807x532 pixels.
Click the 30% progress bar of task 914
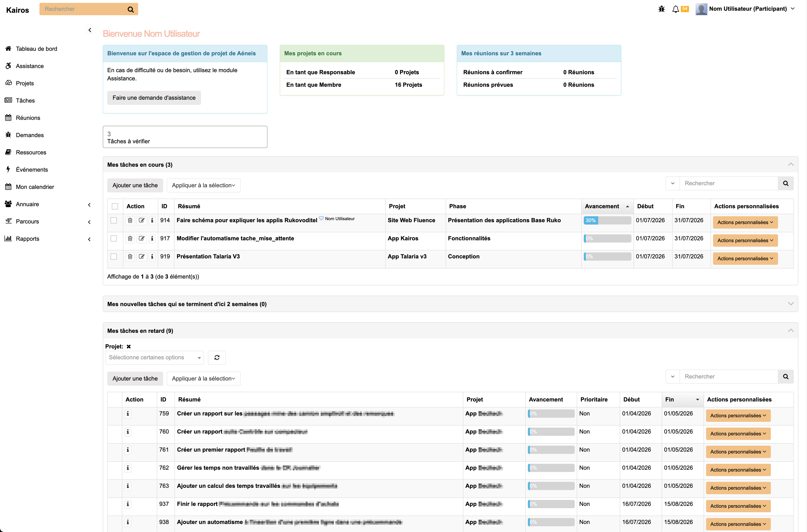pyautogui.click(x=607, y=221)
